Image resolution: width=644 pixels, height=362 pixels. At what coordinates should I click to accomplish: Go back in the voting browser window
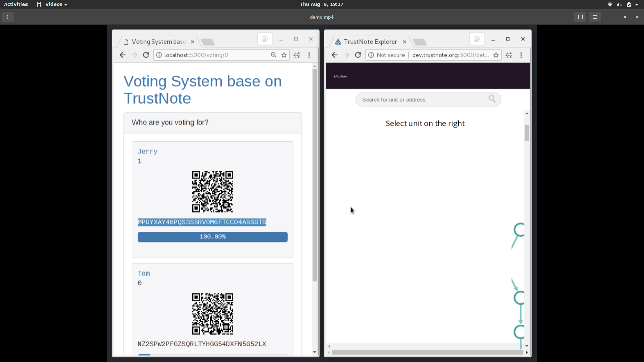123,55
